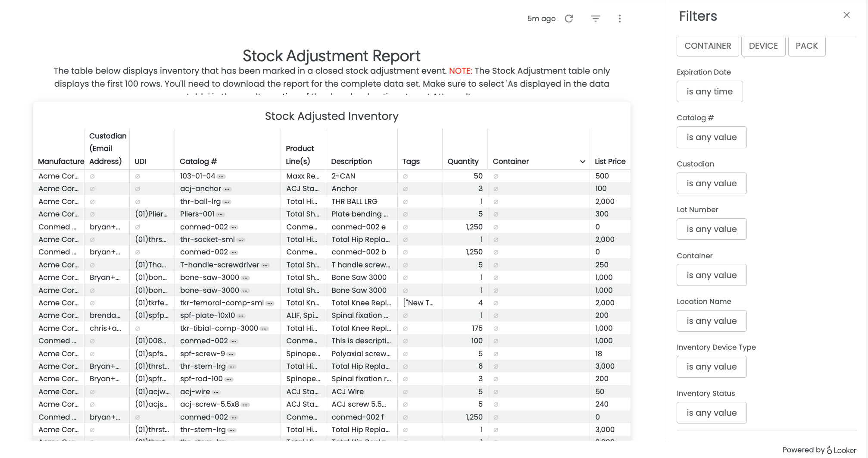Screen dimensions: 868x458
Task: Open the three-dot dashboard actions menu
Action: pyautogui.click(x=619, y=19)
